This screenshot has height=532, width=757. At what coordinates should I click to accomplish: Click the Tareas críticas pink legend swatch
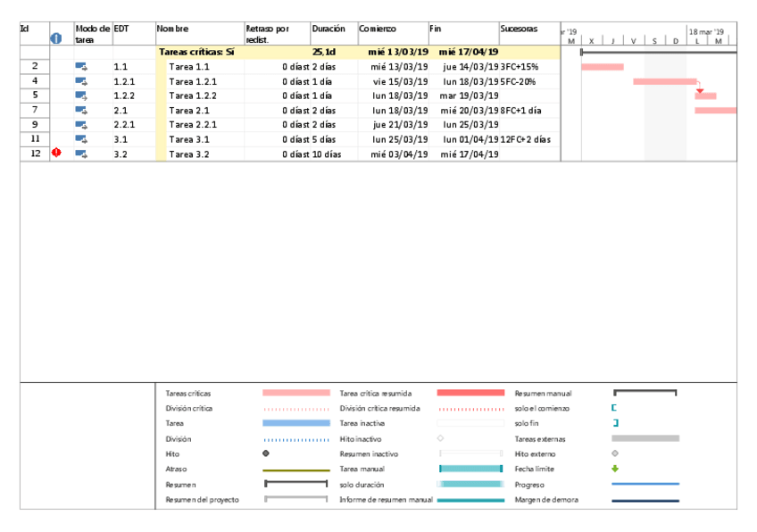(x=296, y=393)
